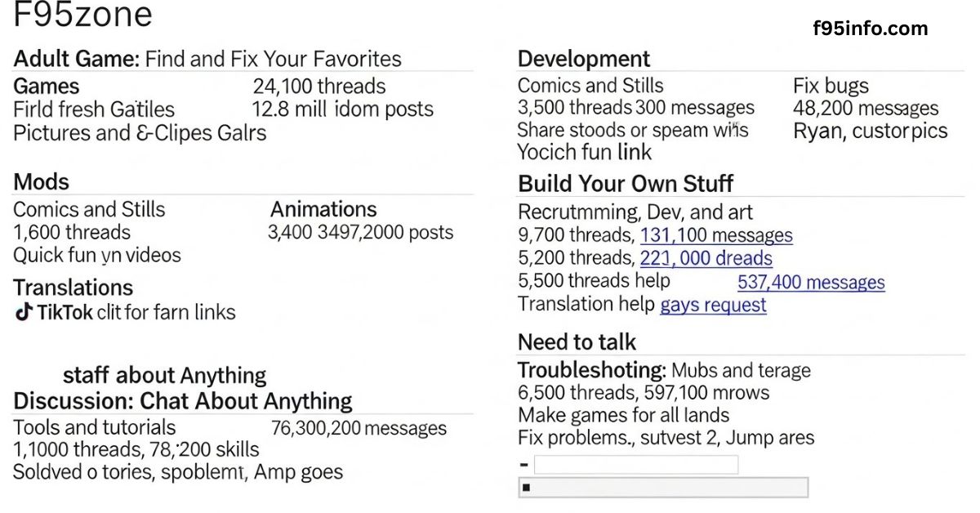Select the Troubleshoting forum entry
The image size is (980, 513).
point(592,370)
